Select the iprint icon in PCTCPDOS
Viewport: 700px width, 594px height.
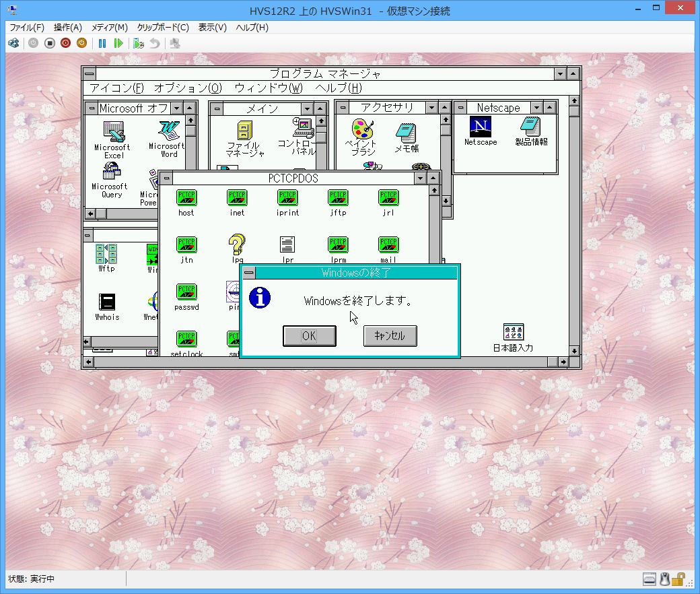[x=287, y=203]
